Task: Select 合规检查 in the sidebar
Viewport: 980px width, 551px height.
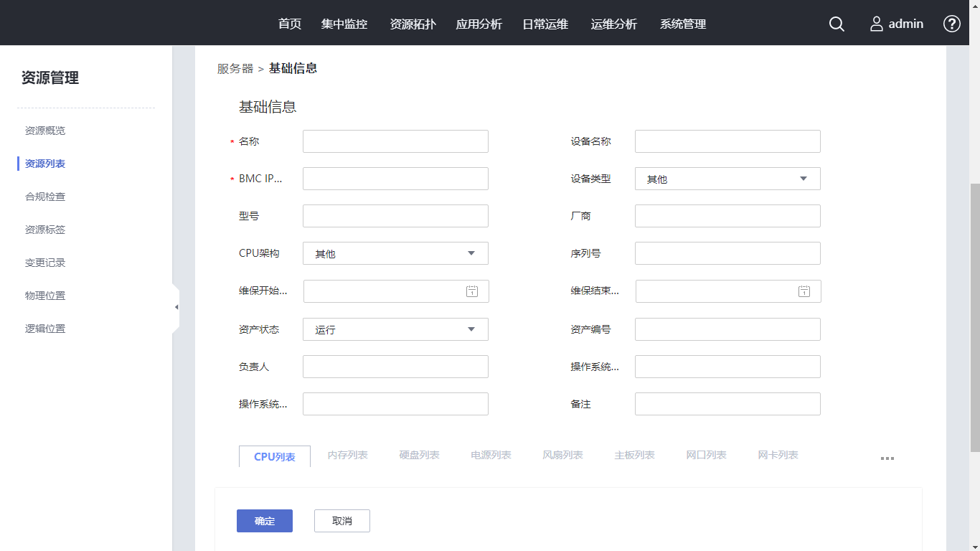Action: coord(45,197)
